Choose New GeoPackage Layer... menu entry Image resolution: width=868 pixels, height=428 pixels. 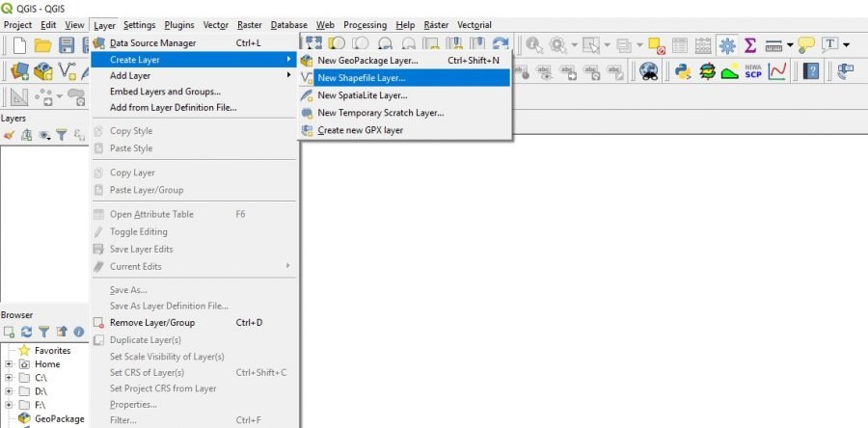click(405, 61)
